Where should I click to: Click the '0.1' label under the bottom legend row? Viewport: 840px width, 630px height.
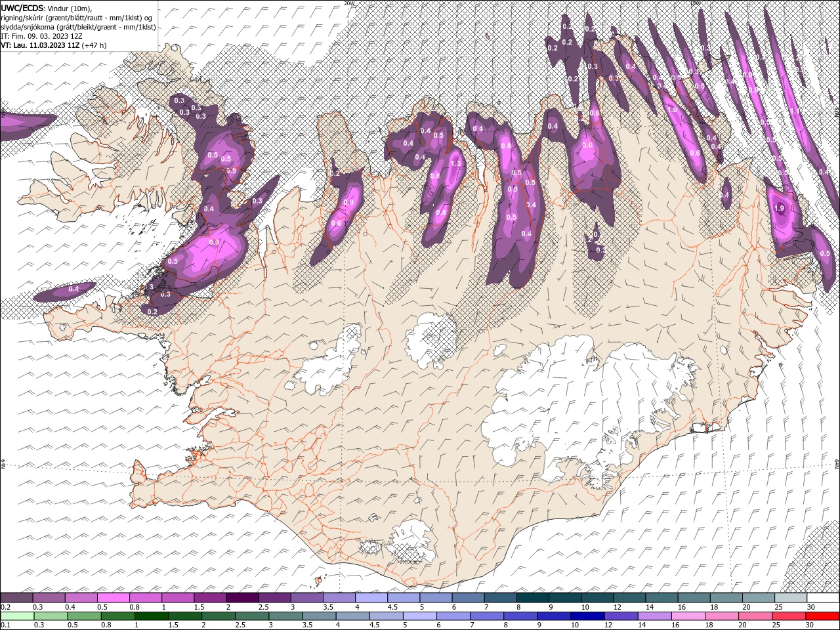pyautogui.click(x=6, y=625)
